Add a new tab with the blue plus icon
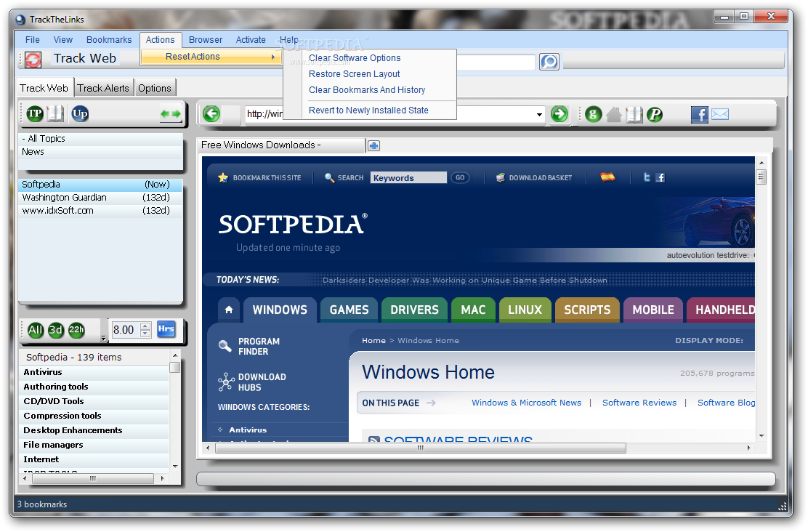The width and height of the screenshot is (808, 532). point(373,146)
